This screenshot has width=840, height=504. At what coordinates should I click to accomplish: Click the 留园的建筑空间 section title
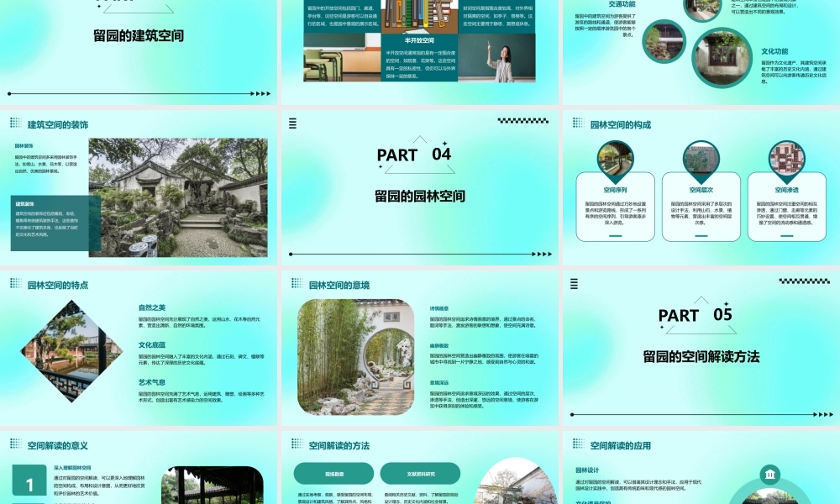pyautogui.click(x=139, y=36)
